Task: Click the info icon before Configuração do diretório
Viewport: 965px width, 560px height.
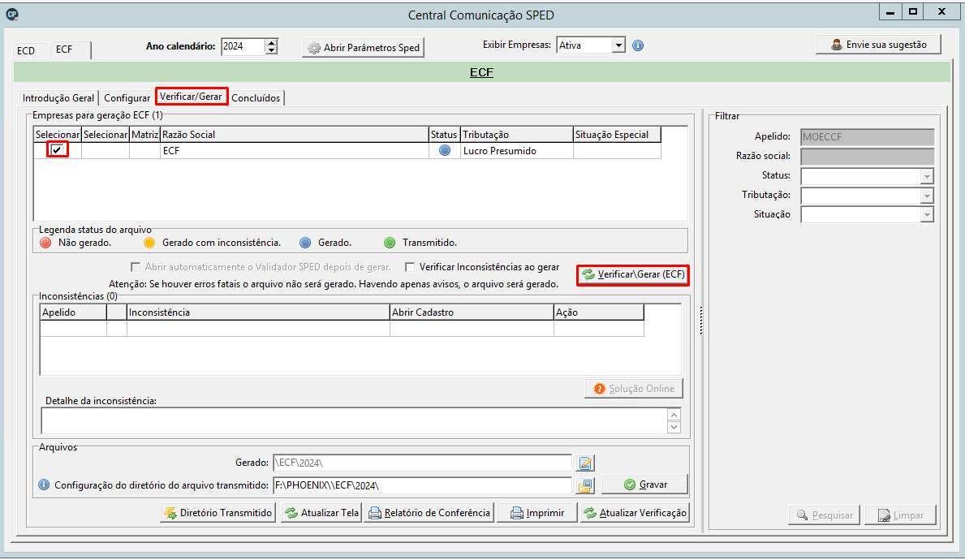Action: coord(44,485)
